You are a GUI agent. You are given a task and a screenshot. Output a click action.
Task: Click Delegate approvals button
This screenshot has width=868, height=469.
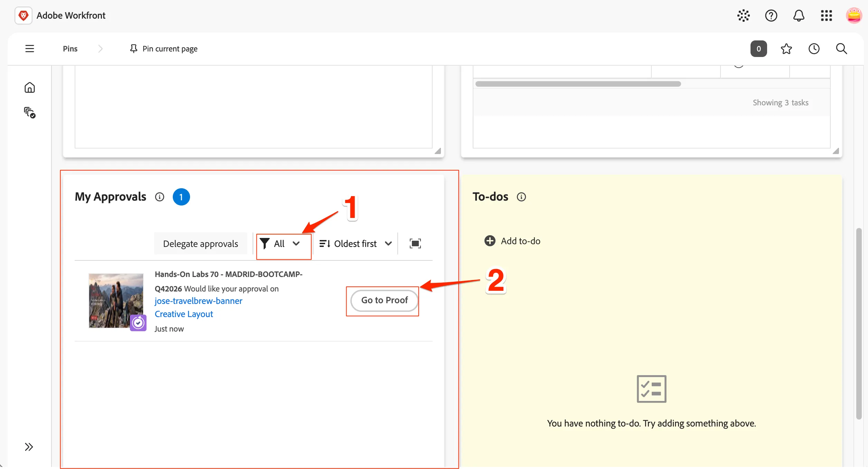[200, 243]
